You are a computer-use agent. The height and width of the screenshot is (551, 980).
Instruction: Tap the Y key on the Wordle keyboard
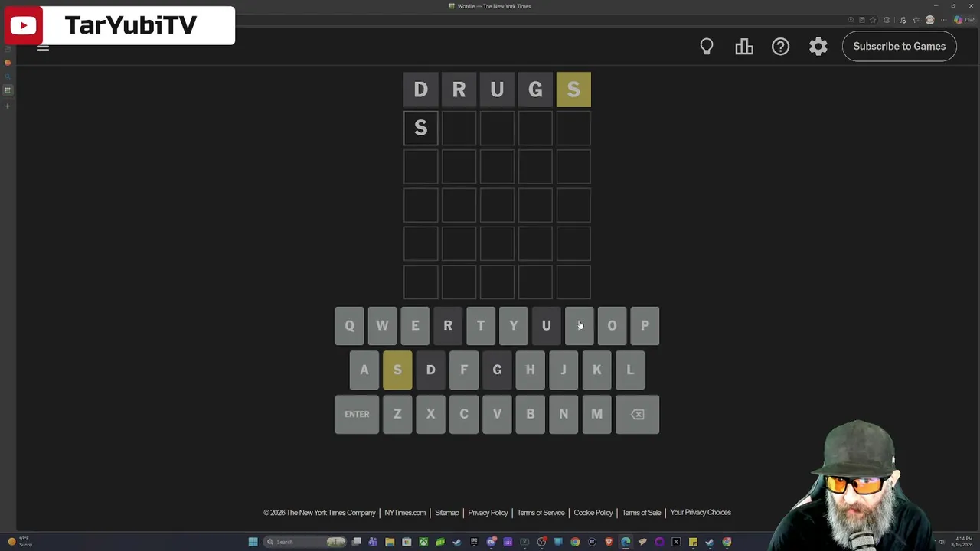(x=514, y=326)
